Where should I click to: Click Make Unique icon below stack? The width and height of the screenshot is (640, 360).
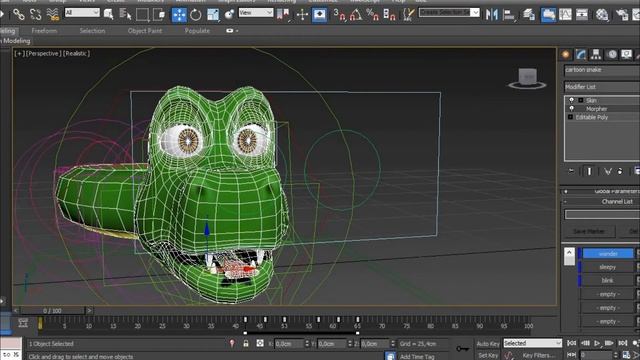pyautogui.click(x=608, y=171)
